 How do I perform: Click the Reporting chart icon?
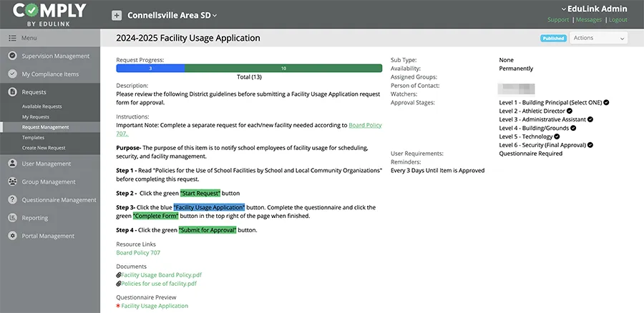[x=13, y=218]
